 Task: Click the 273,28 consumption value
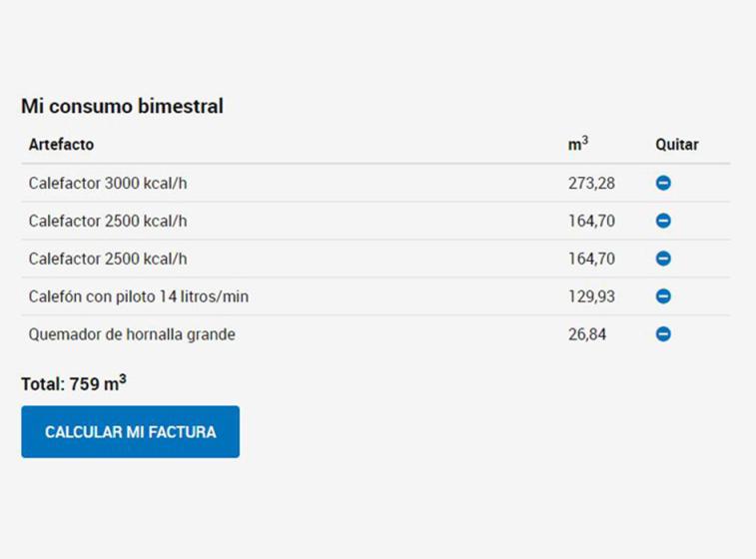pos(591,184)
